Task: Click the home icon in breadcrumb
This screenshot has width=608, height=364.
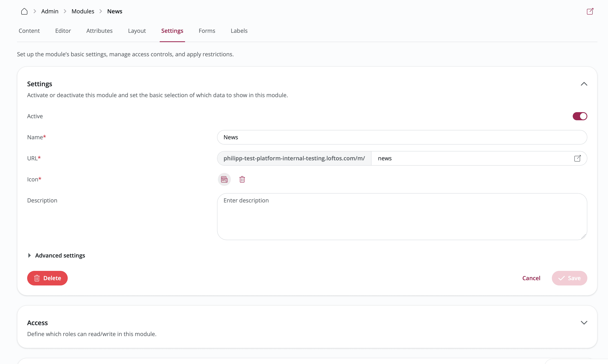Action: coord(24,11)
